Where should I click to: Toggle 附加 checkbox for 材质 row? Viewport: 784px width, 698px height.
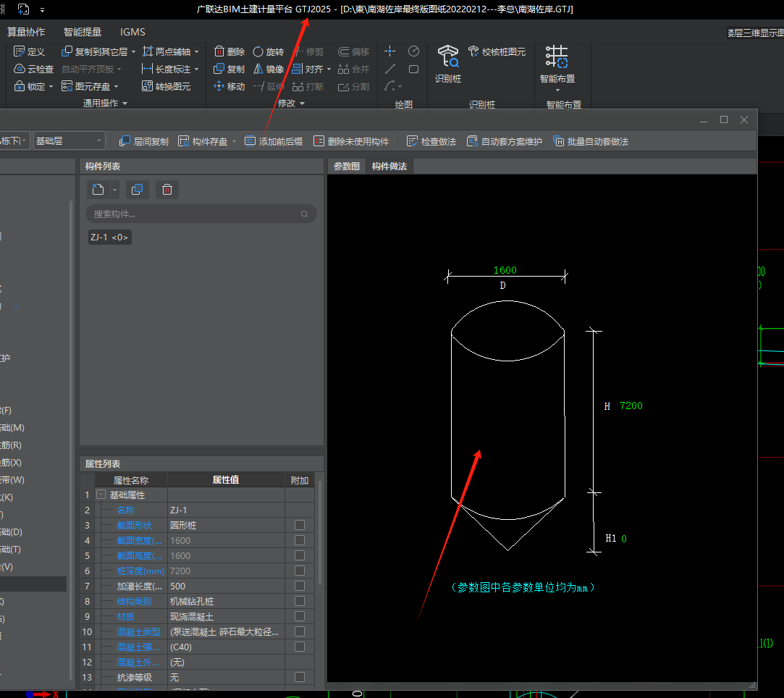click(300, 616)
